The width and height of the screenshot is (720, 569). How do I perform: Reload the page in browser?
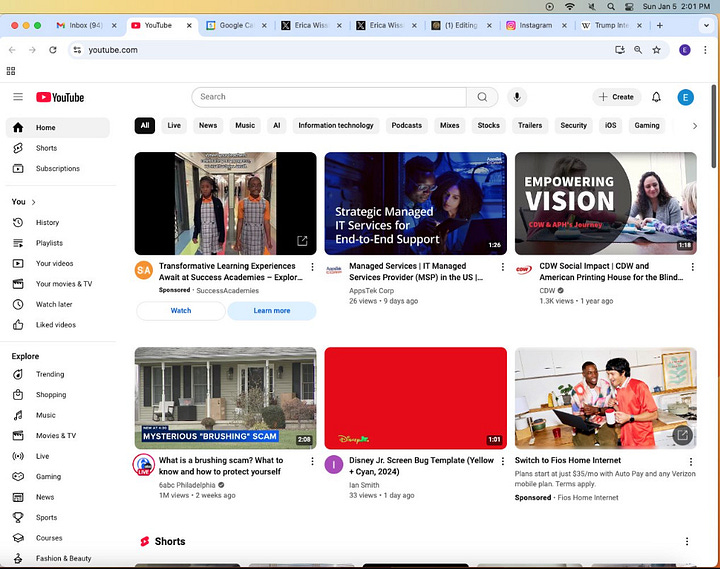pyautogui.click(x=53, y=50)
